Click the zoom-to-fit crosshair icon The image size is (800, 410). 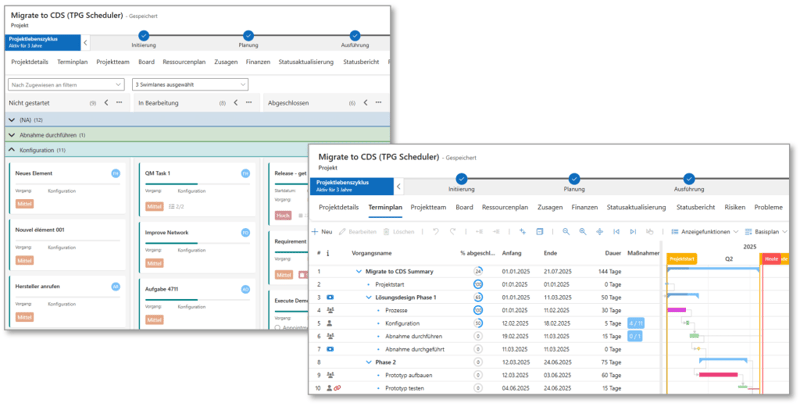click(x=599, y=232)
